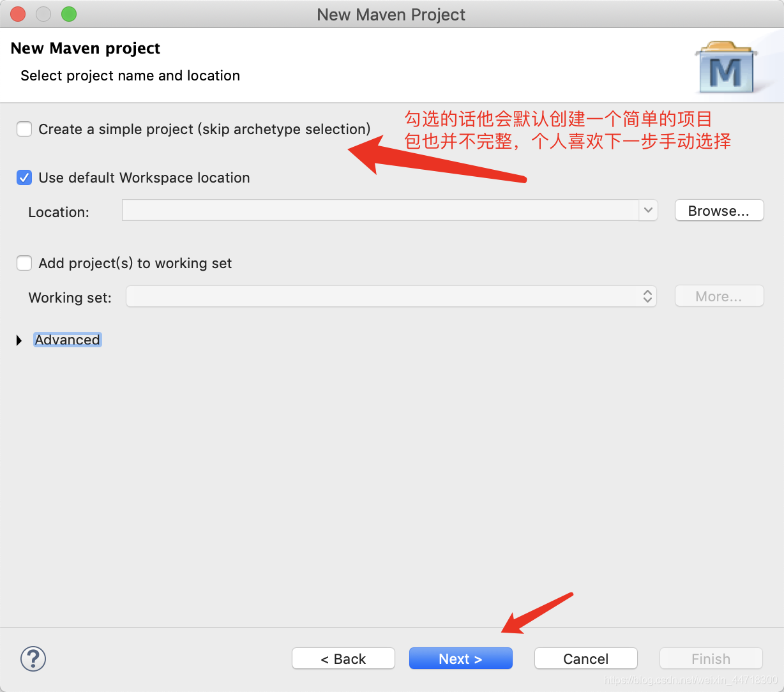Viewport: 784px width, 692px height.
Task: Click the grey minimize window button
Action: tap(43, 14)
